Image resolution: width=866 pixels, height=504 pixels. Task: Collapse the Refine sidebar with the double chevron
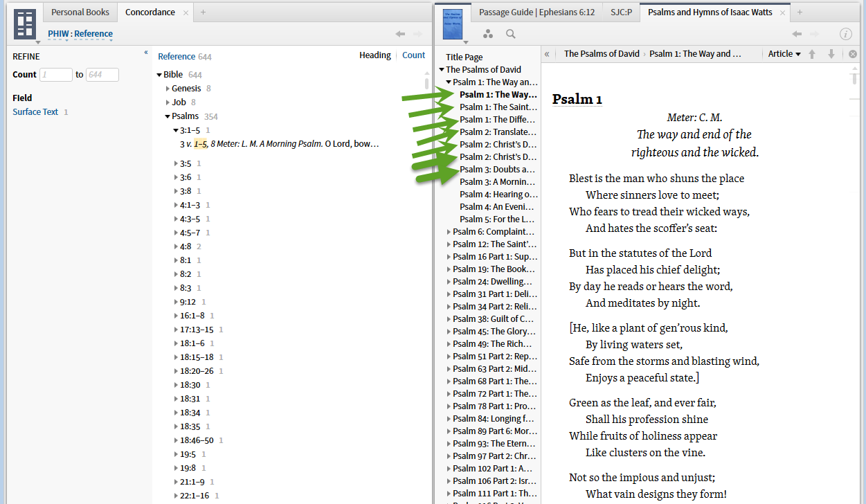click(146, 53)
